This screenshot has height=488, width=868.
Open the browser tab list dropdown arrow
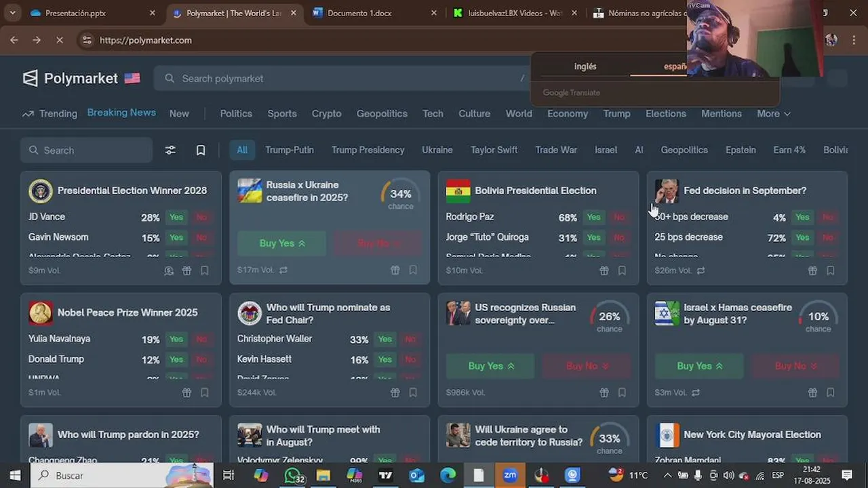pos(13,13)
